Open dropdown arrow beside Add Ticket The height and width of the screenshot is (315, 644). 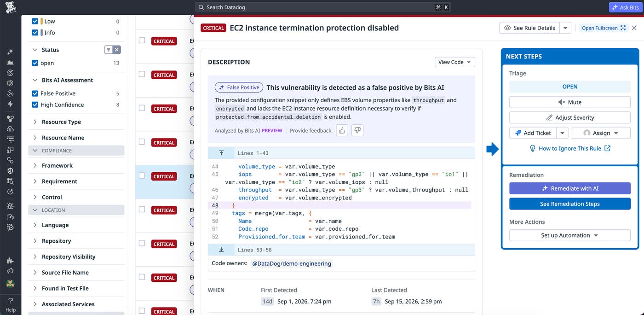[562, 133]
